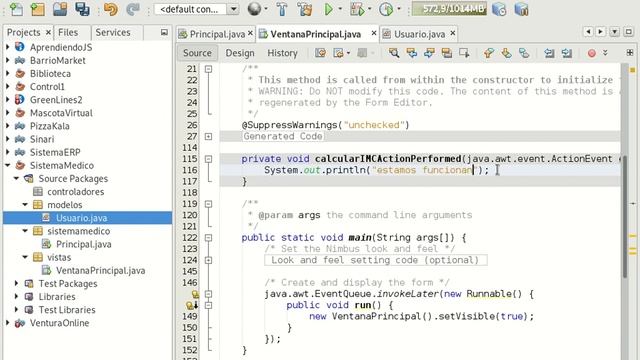This screenshot has height=360, width=640.
Task: Run project with green play icon
Action: [x=329, y=9]
